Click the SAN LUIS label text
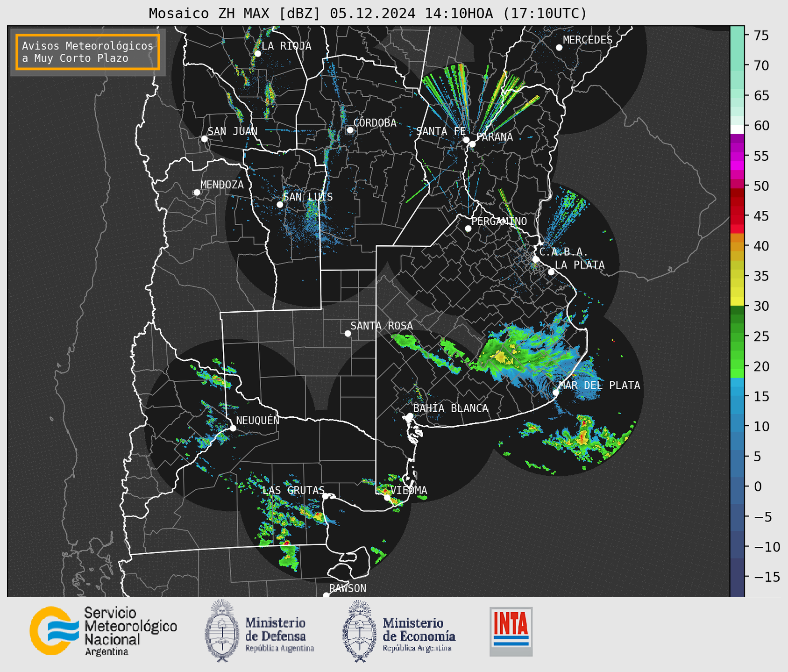The width and height of the screenshot is (788, 672). [308, 197]
